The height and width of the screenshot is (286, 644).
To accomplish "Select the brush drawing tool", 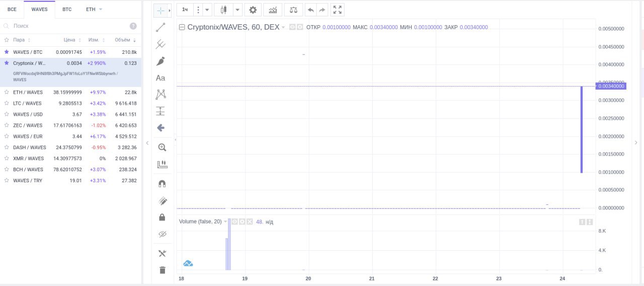I will (x=161, y=61).
